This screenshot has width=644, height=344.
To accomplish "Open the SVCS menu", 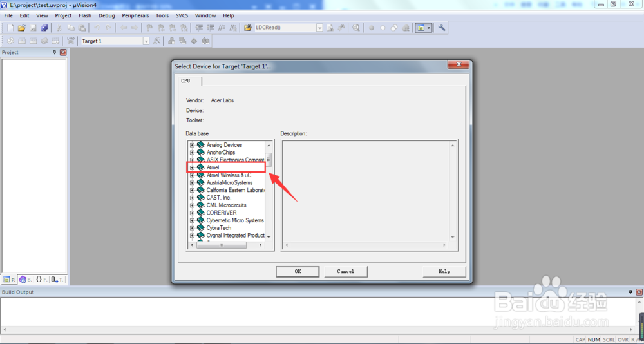I will tap(182, 15).
